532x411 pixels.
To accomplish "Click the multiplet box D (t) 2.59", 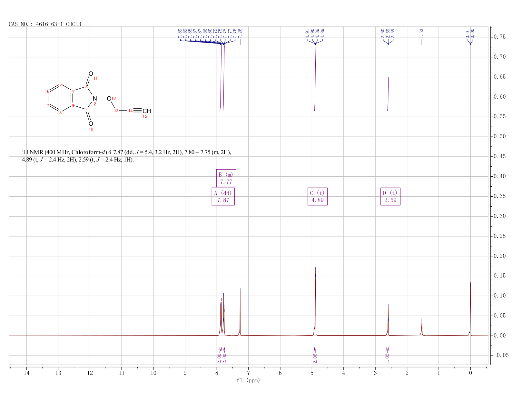I will coord(390,196).
